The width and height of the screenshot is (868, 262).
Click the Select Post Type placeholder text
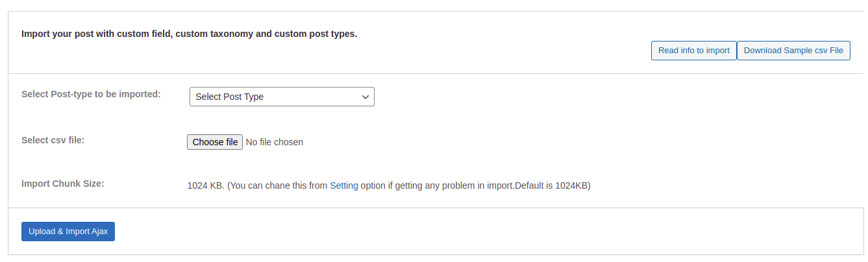[230, 97]
